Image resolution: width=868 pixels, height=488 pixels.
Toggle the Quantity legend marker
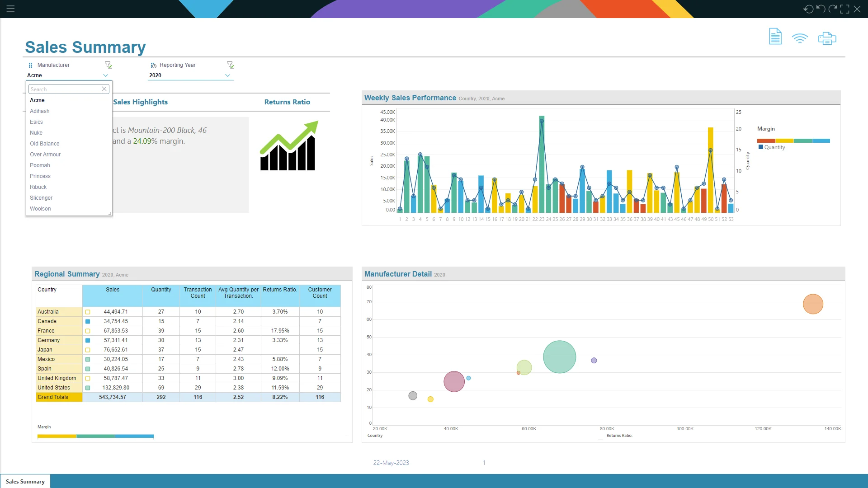[x=761, y=147]
